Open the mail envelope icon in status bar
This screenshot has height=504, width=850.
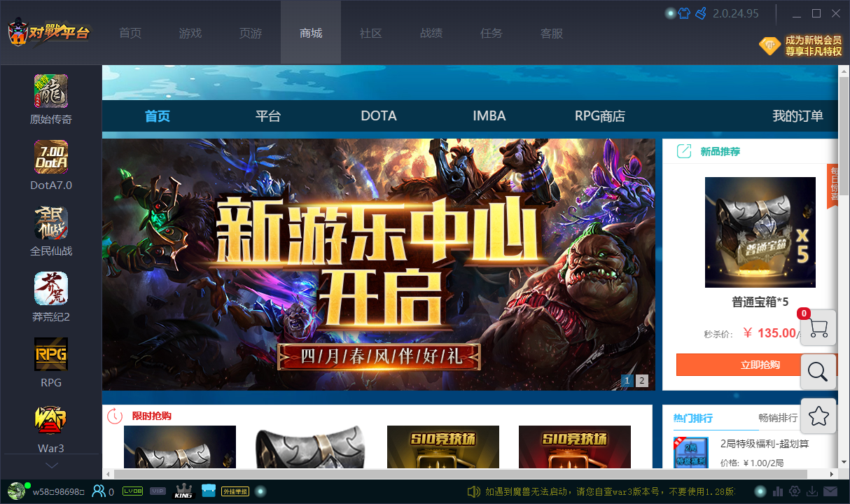(x=830, y=491)
